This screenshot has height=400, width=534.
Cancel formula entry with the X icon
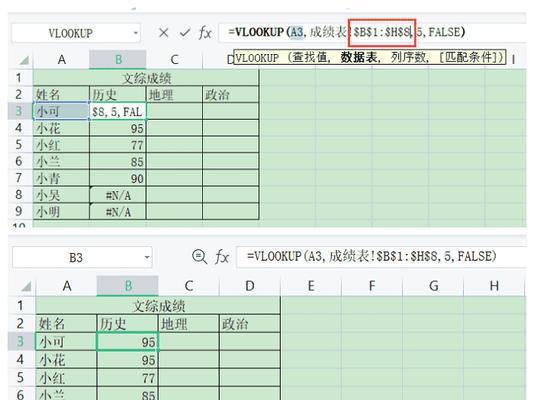pos(163,33)
